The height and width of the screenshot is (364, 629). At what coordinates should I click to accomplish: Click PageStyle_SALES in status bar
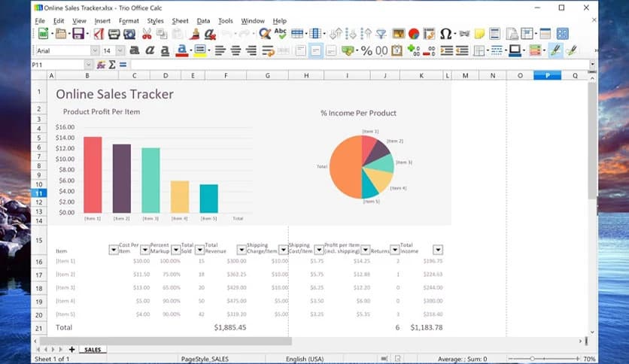click(x=205, y=359)
